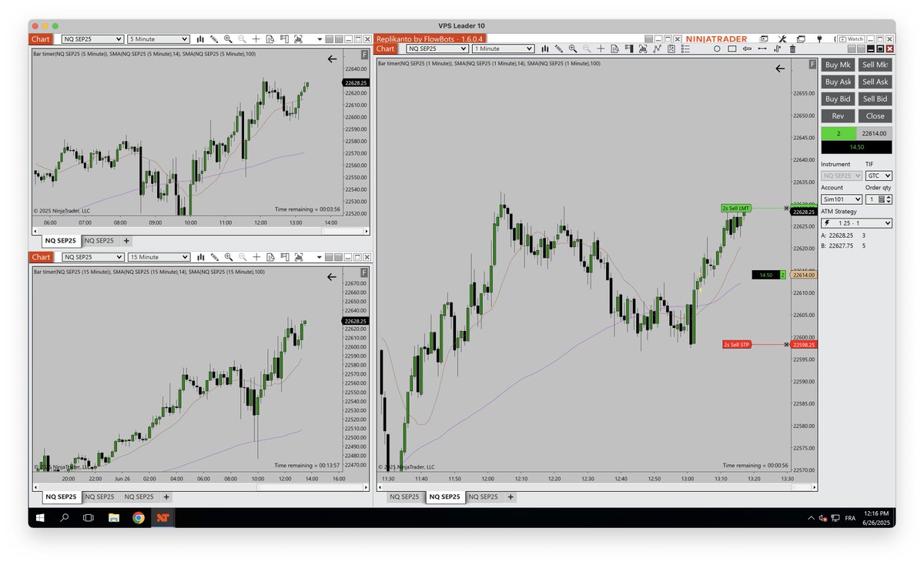
Task: Open chart style bars icon in 5 Minute chart
Action: (x=200, y=38)
